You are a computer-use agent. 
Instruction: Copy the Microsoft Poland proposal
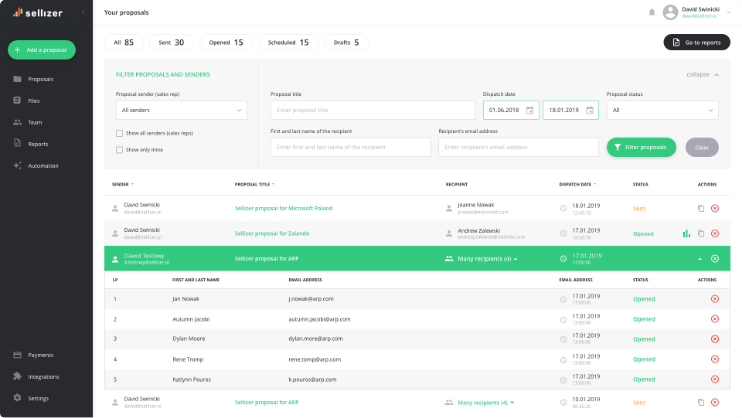701,208
